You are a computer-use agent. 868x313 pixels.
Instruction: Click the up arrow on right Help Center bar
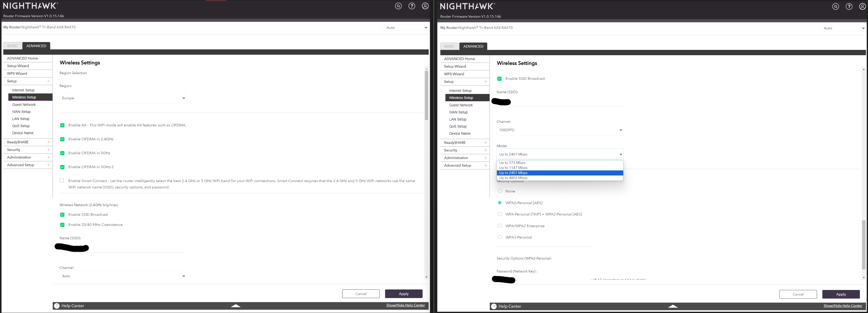point(673,306)
